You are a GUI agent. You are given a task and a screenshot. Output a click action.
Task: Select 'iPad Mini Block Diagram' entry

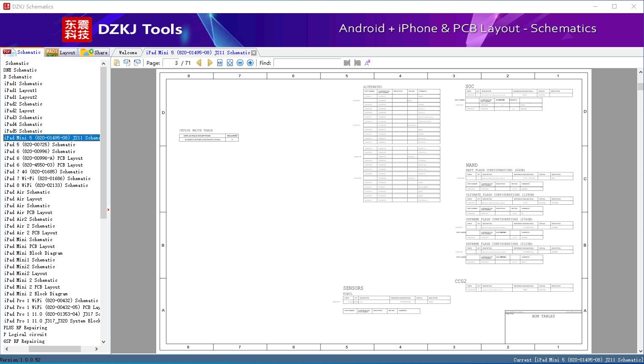point(33,253)
